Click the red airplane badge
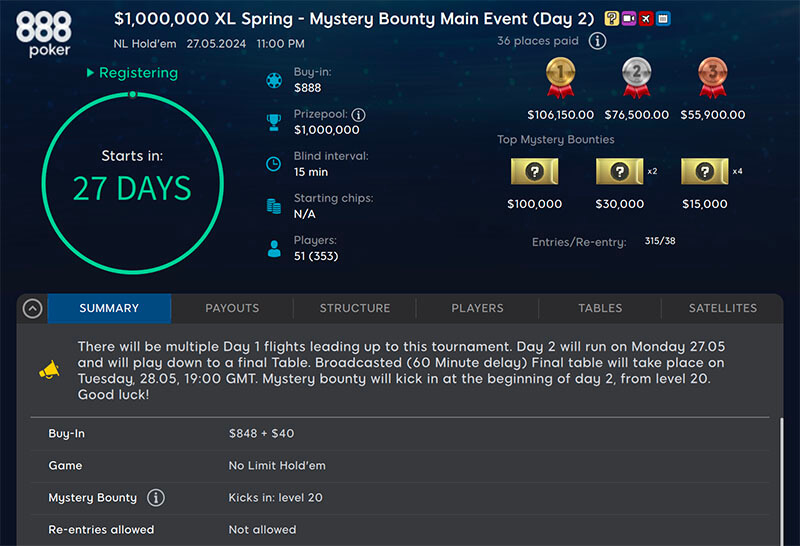This screenshot has width=800, height=546. coord(646,19)
